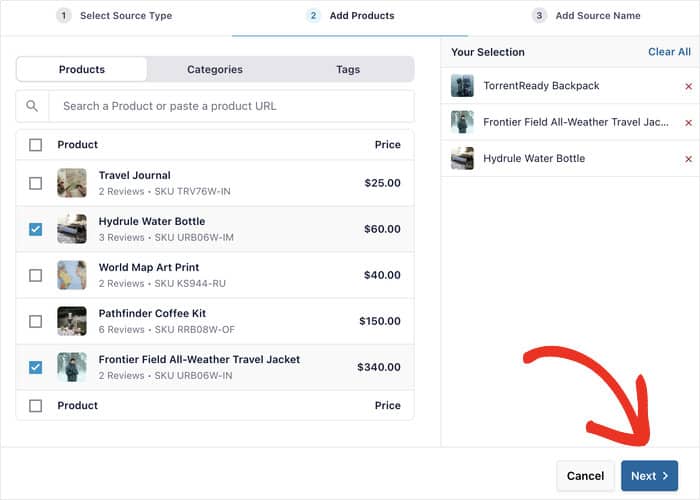Click the Cancel button
Screen dimensions: 700x500
coord(585,475)
